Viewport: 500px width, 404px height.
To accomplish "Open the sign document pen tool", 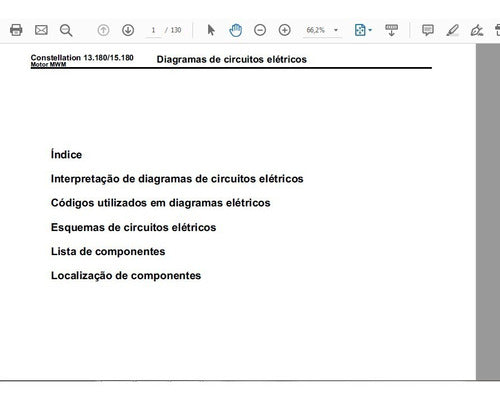I will 477,30.
